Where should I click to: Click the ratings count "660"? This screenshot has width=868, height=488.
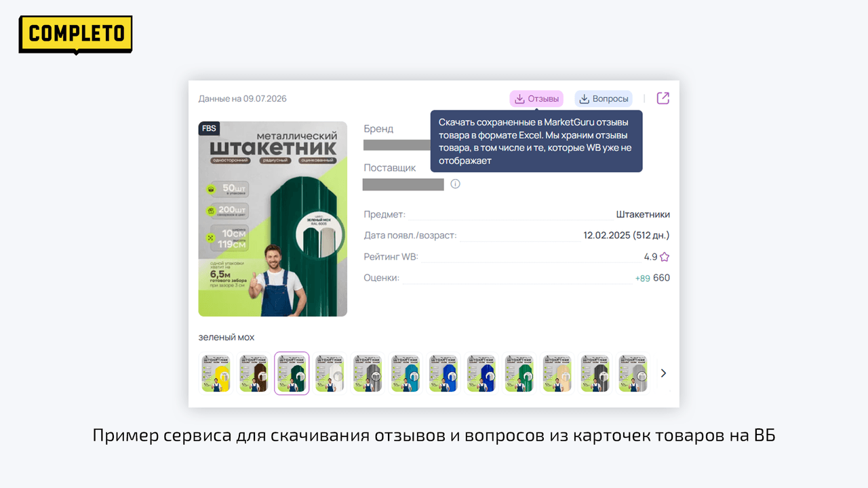(x=661, y=278)
